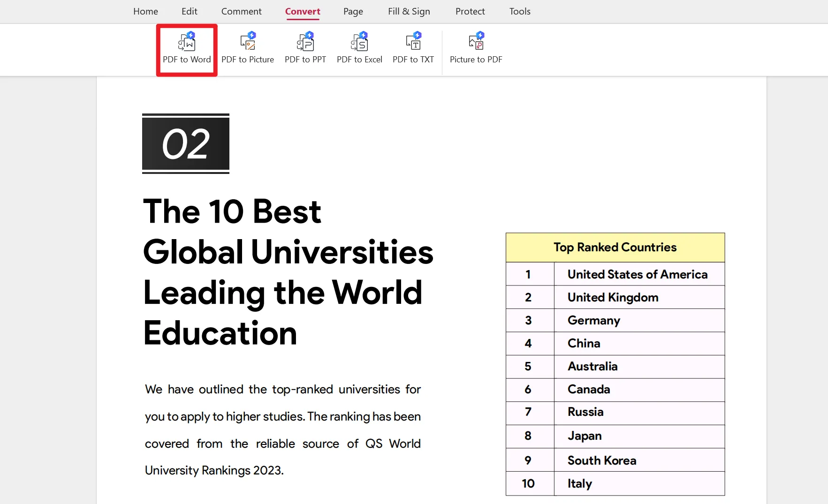Viewport: 828px width, 504px height.
Task: Click the PDF to Word icon
Action: click(187, 43)
